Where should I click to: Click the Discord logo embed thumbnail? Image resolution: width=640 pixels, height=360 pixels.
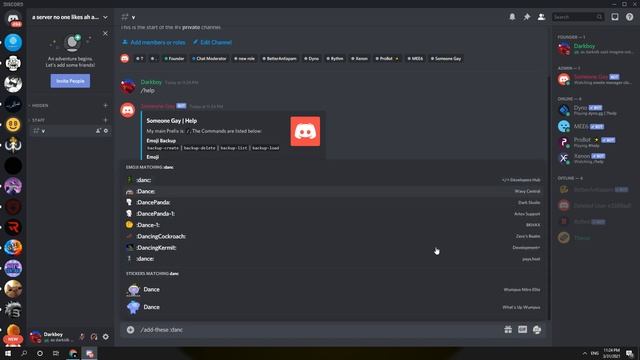tap(305, 131)
